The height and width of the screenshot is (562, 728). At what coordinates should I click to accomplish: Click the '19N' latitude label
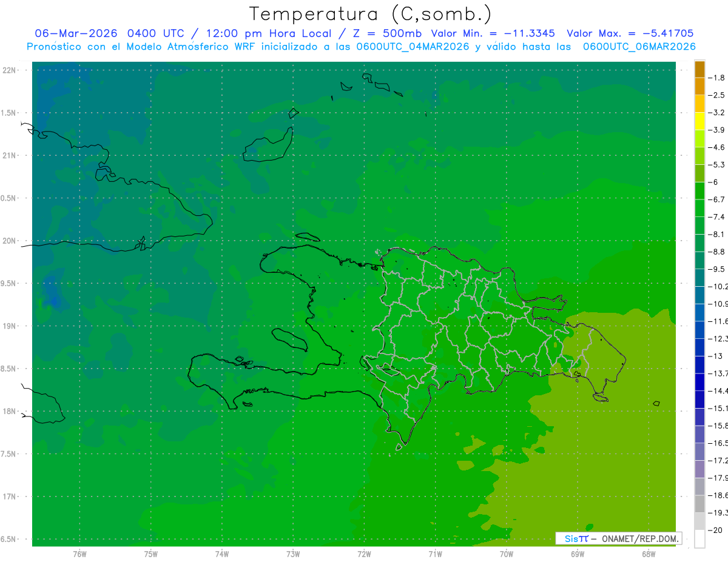coord(10,326)
